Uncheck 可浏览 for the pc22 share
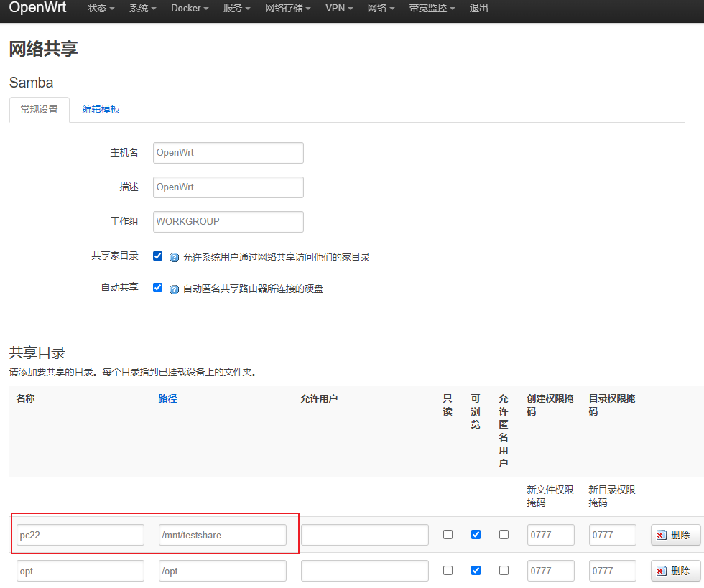704x588 pixels. point(476,534)
